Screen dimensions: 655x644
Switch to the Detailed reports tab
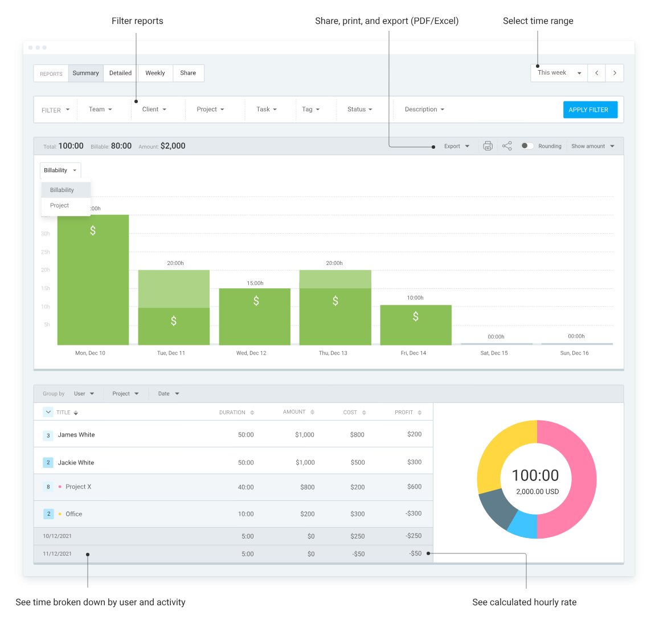point(120,73)
